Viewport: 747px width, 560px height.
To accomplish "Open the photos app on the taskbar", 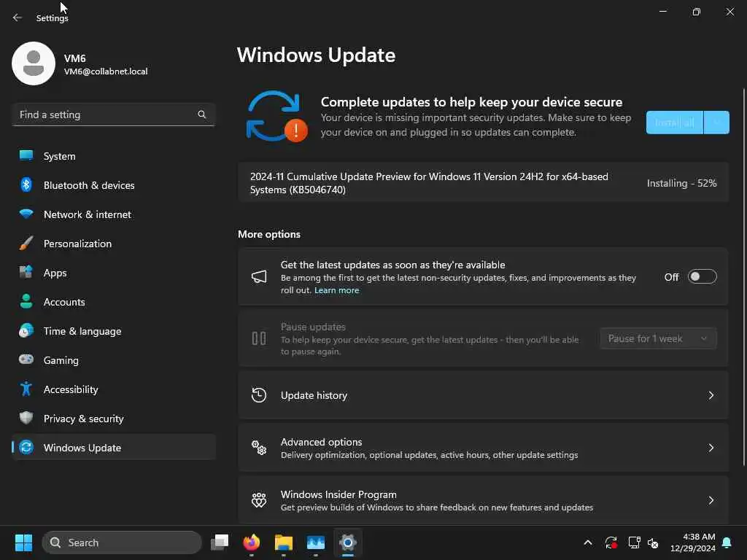I will tap(315, 542).
